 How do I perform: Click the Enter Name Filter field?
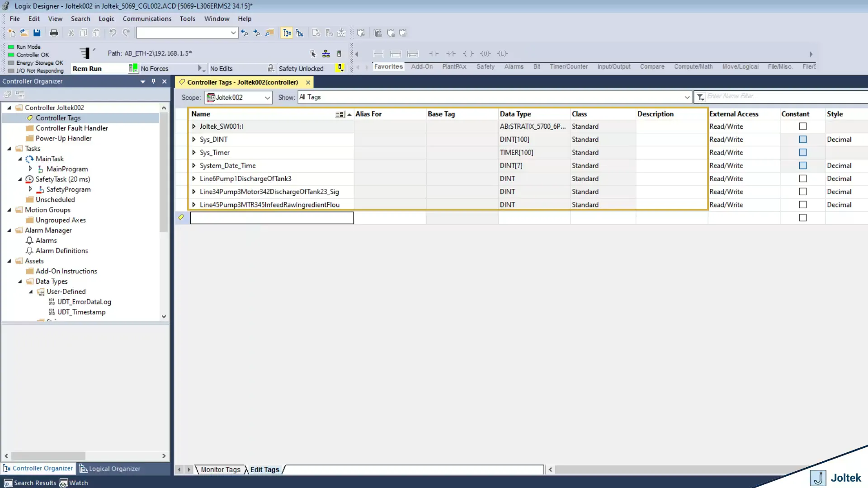[x=787, y=96]
